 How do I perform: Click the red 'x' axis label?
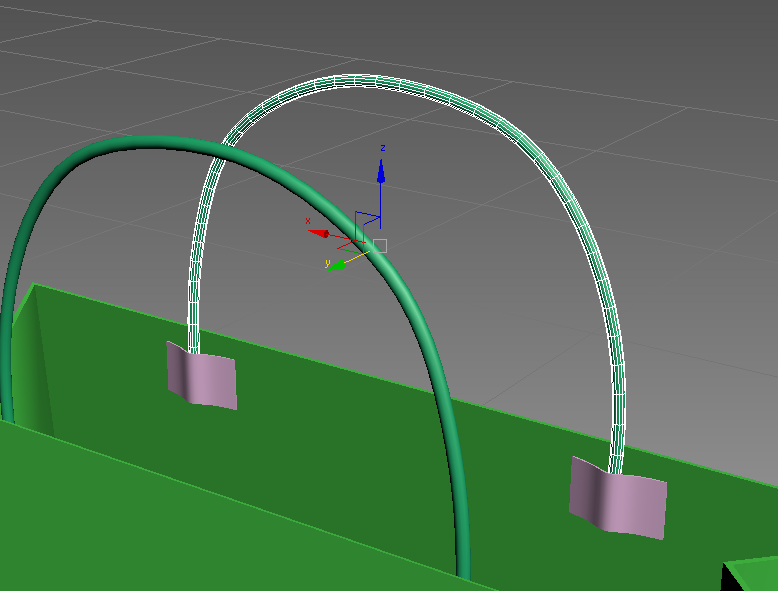[308, 221]
